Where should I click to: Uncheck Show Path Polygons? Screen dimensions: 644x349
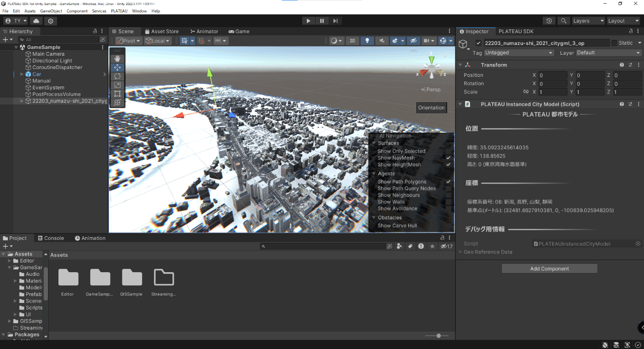pos(448,182)
